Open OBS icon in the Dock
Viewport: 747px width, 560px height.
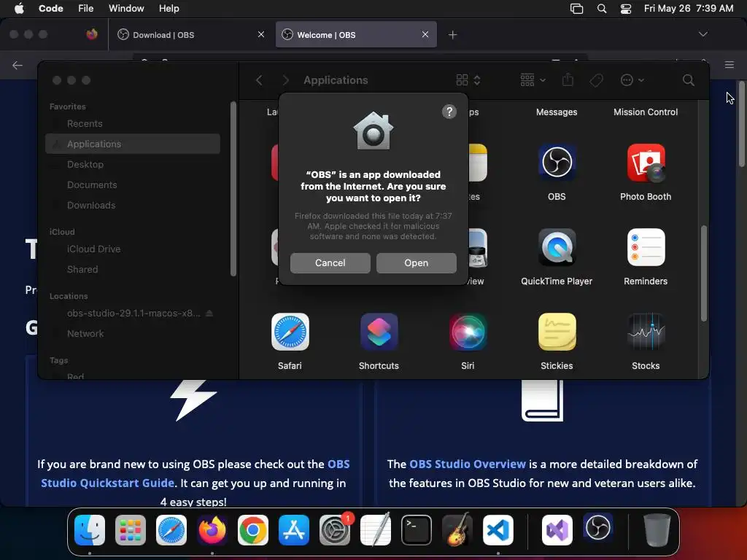point(598,529)
